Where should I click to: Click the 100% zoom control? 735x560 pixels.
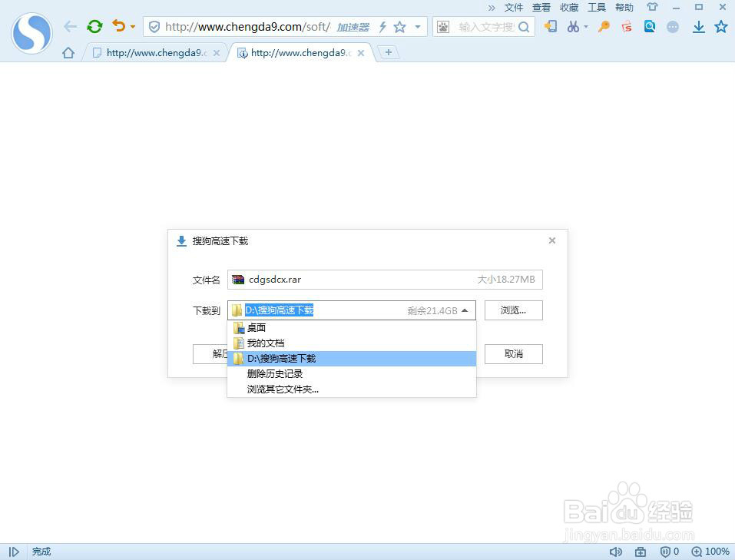pos(710,552)
